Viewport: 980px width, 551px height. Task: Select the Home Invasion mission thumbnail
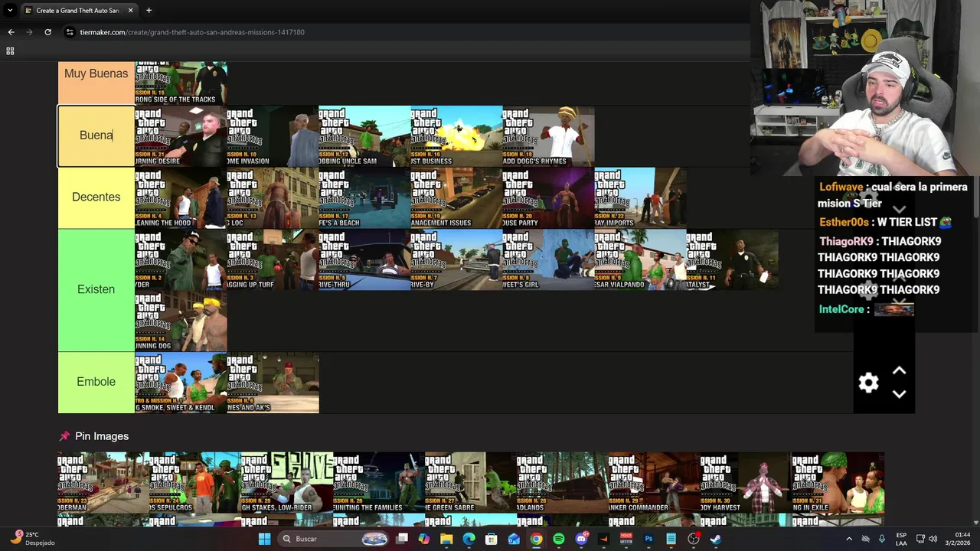(x=273, y=136)
